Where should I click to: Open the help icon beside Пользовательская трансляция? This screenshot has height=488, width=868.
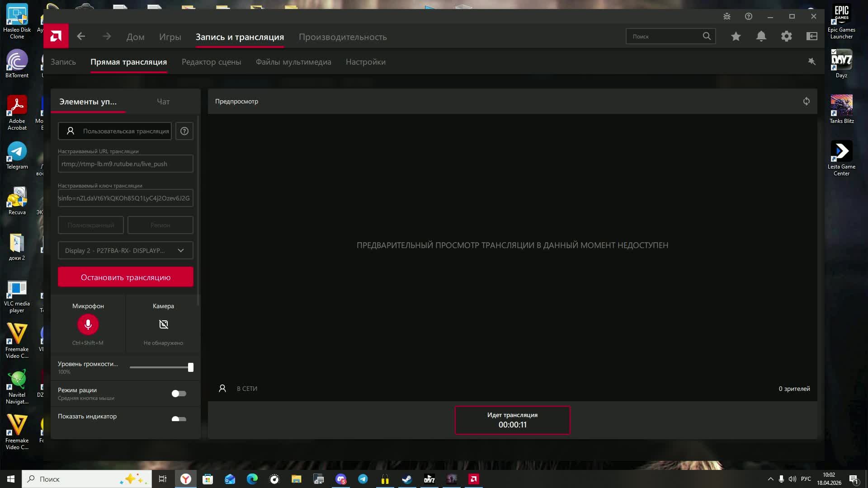pyautogui.click(x=184, y=131)
